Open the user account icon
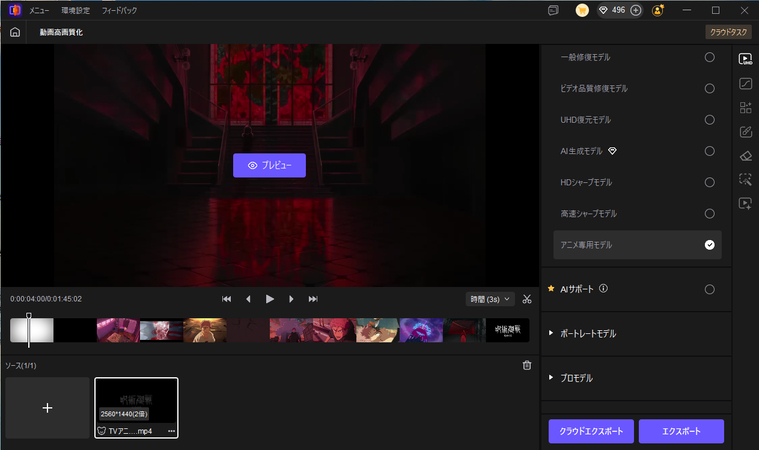759x450 pixels. point(658,10)
